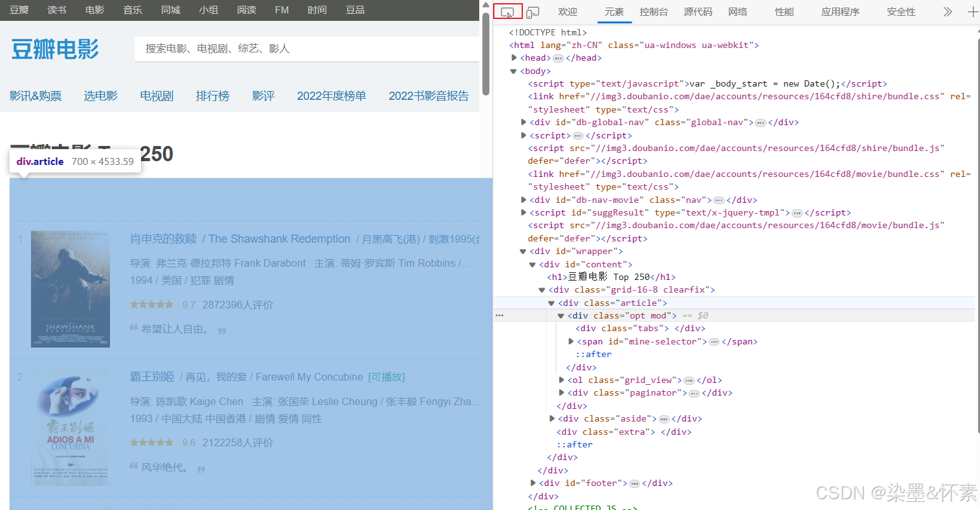Open 电影 in the top navigation

[x=95, y=10]
